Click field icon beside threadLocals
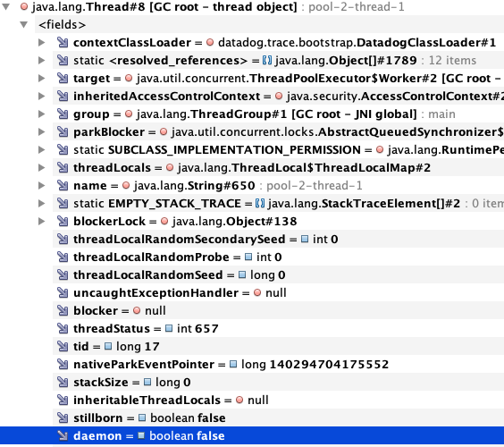Viewport: 504px width, 447px height. [x=63, y=167]
